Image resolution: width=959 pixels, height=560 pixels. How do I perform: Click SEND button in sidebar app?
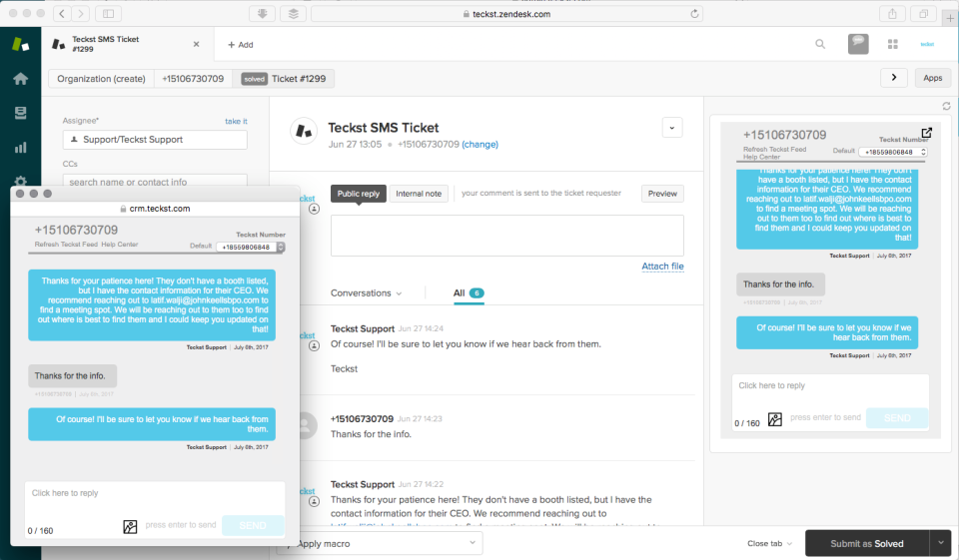point(897,418)
